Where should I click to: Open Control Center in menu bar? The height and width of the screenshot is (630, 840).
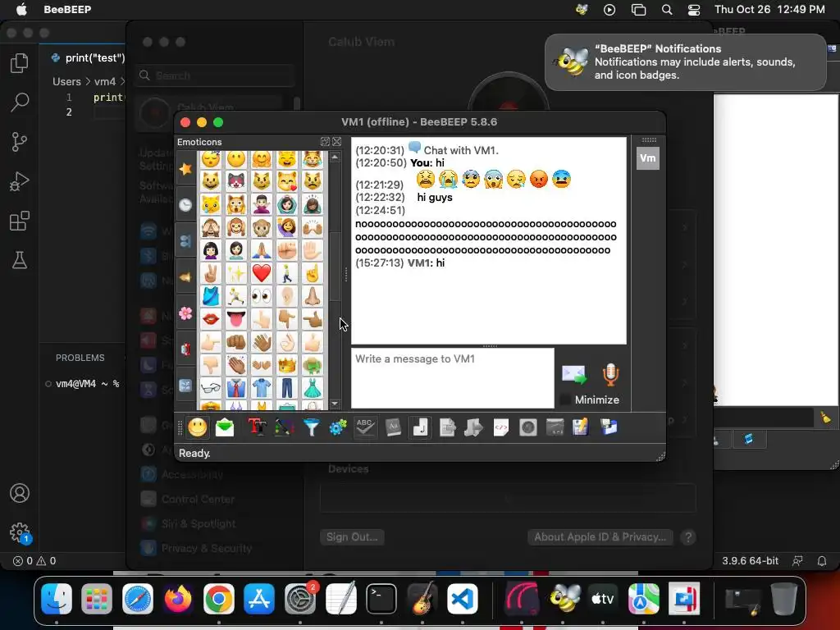coord(694,10)
